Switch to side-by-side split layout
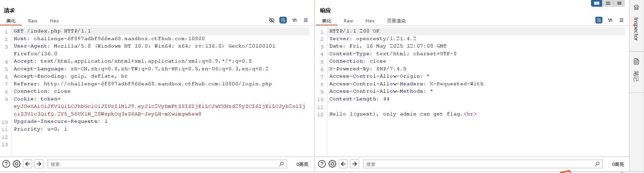This screenshot has width=644, height=173. pos(596,3)
